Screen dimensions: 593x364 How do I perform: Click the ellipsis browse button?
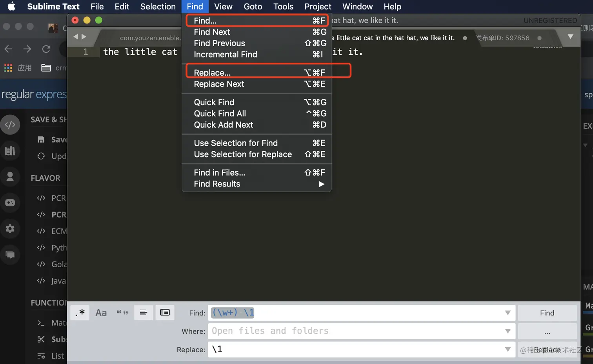pyautogui.click(x=547, y=331)
